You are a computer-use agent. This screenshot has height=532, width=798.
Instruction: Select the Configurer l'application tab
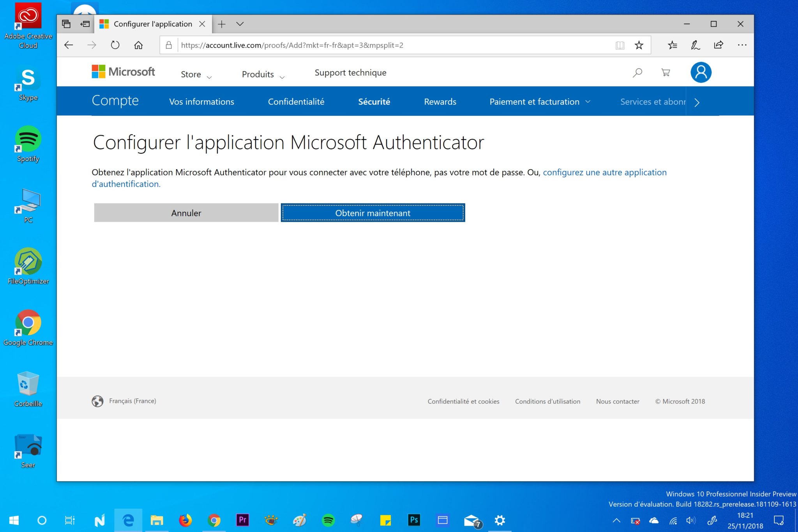[x=153, y=24]
